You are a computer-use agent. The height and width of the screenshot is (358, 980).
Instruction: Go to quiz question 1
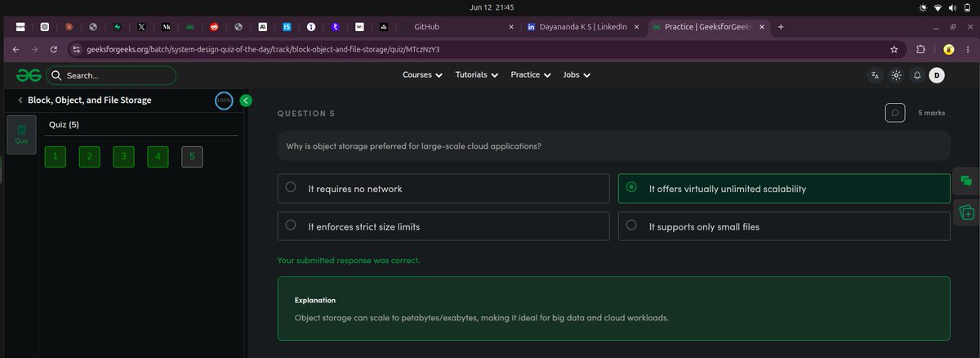pos(55,157)
